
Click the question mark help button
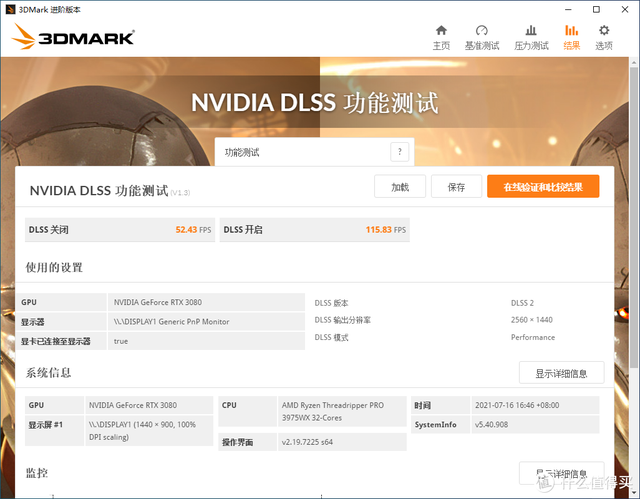(x=400, y=152)
